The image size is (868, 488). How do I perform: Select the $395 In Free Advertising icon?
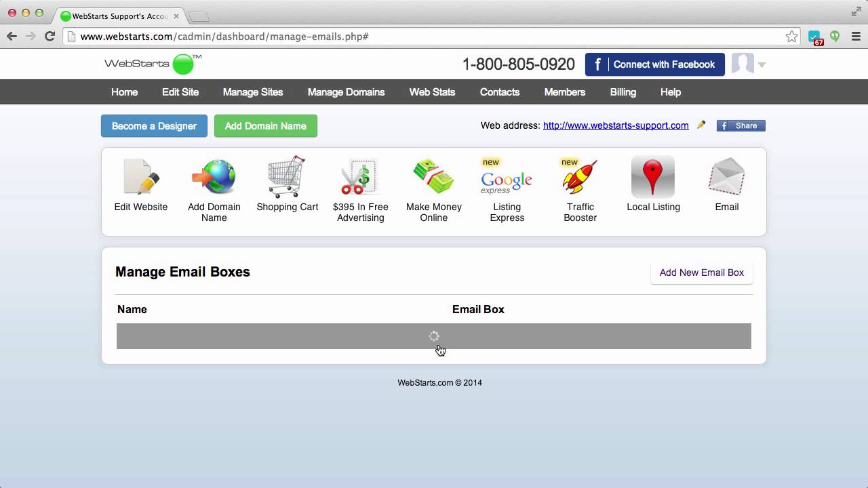360,177
